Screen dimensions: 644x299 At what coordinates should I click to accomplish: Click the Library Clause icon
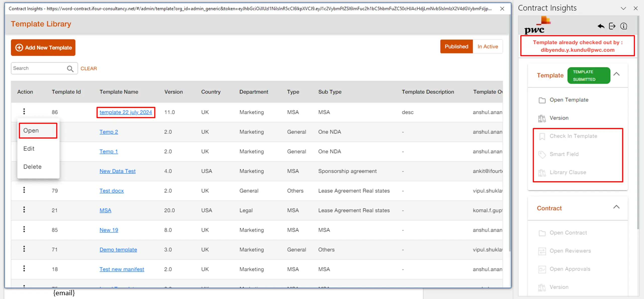(x=542, y=173)
